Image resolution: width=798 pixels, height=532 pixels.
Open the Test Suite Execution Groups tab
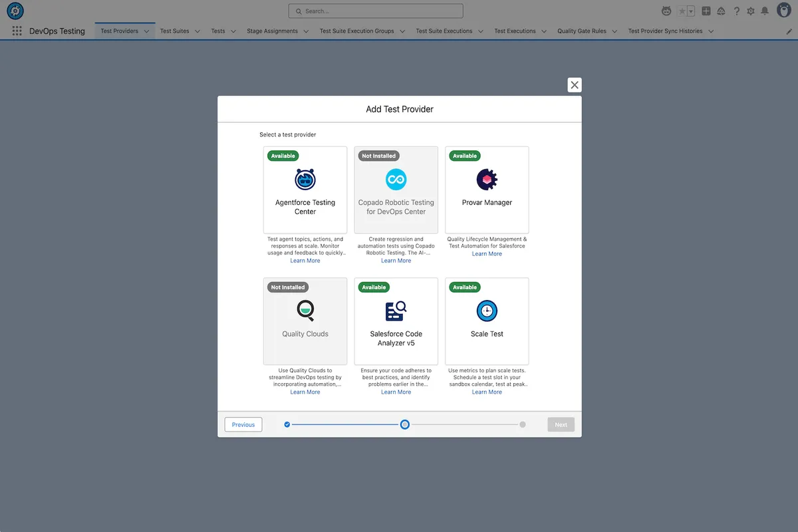pos(356,31)
